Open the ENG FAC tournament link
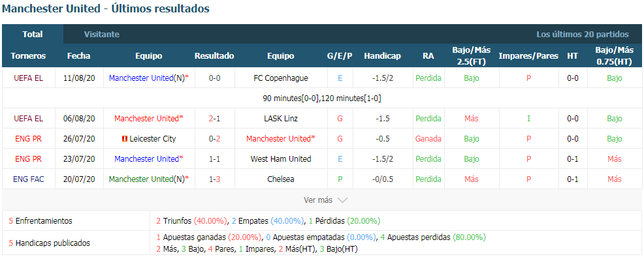 click(x=28, y=179)
